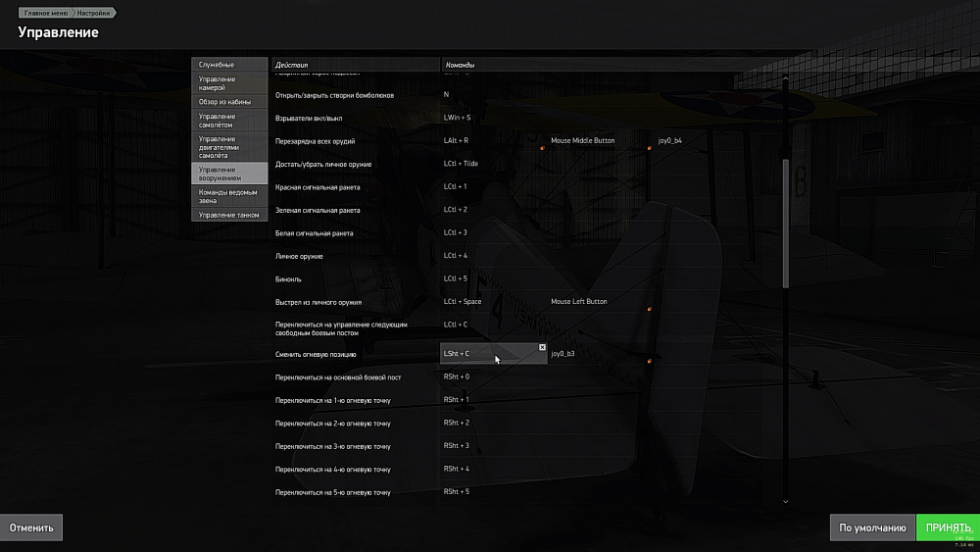This screenshot has width=980, height=552.
Task: Click the Зеленая сигнальная ракета action
Action: [x=318, y=211]
